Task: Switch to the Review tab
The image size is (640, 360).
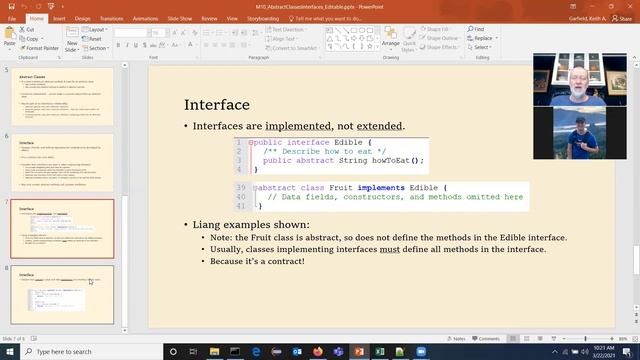Action: (209, 19)
